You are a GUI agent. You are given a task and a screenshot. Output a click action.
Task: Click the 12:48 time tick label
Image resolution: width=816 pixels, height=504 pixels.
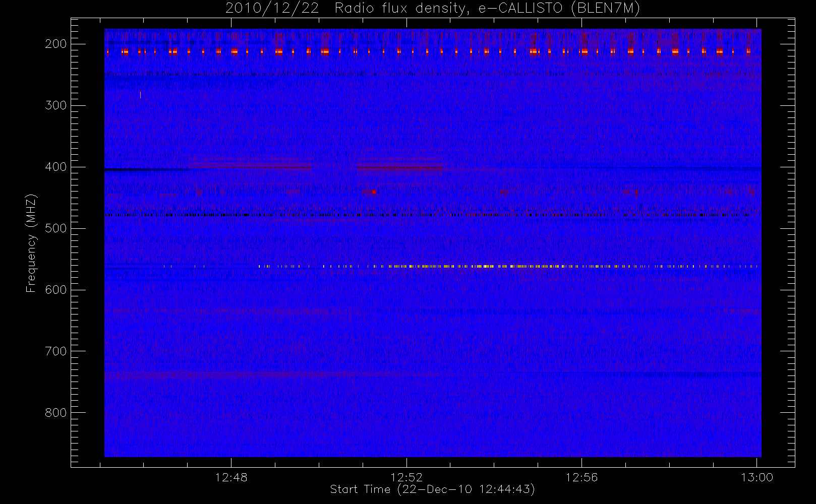click(x=231, y=477)
